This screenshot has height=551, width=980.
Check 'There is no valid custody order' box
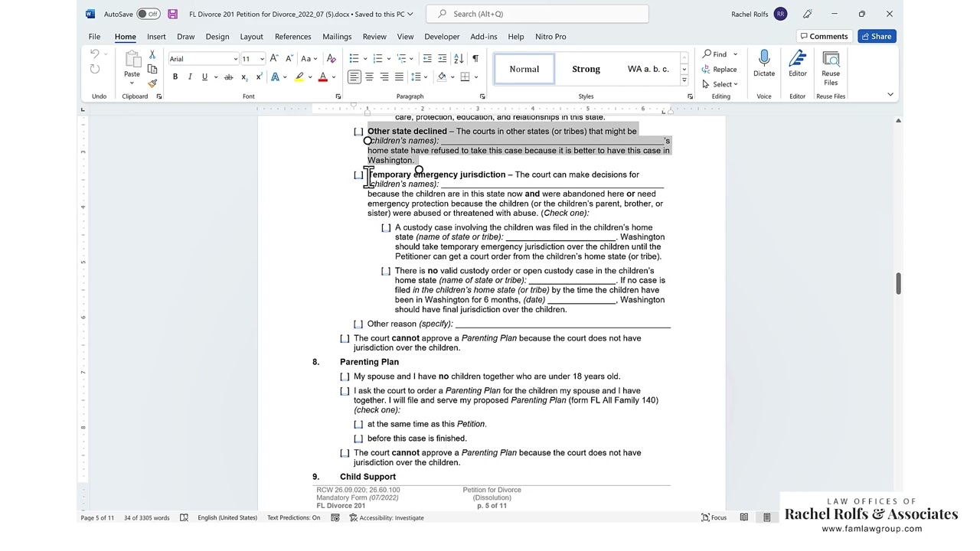click(x=386, y=271)
